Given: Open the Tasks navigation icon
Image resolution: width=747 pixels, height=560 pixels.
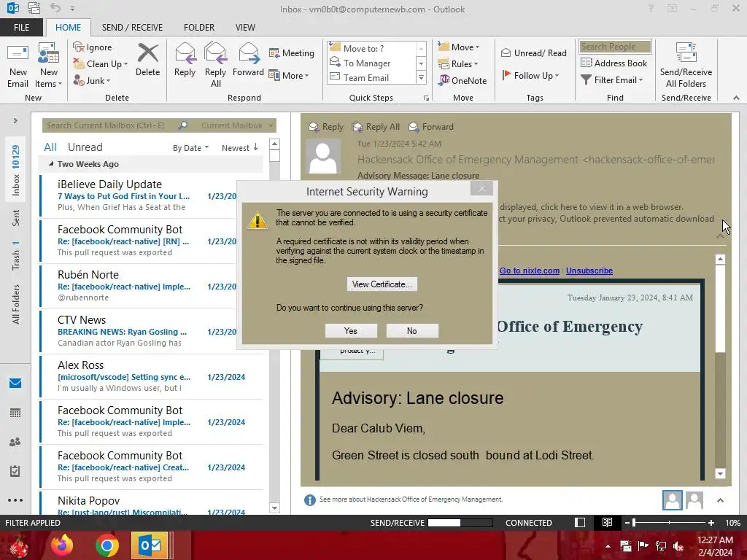Looking at the screenshot, I should click(15, 471).
